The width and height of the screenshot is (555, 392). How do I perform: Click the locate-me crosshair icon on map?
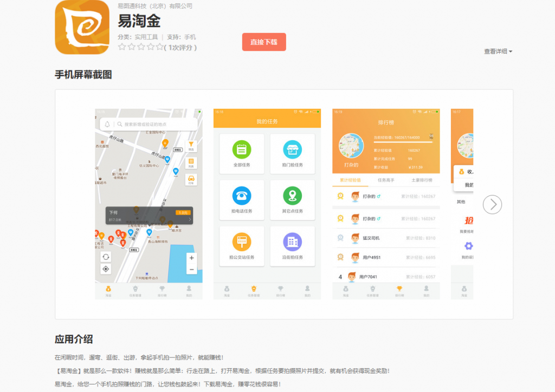(x=106, y=269)
